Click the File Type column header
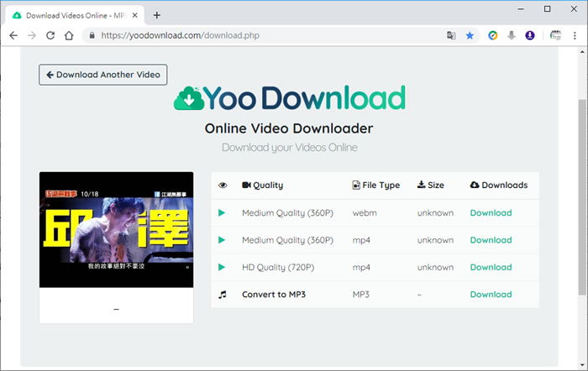 click(x=375, y=185)
